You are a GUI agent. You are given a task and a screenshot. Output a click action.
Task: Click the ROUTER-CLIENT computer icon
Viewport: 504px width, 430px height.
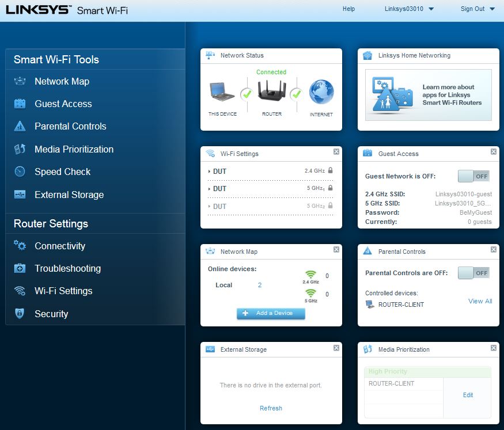(x=370, y=305)
